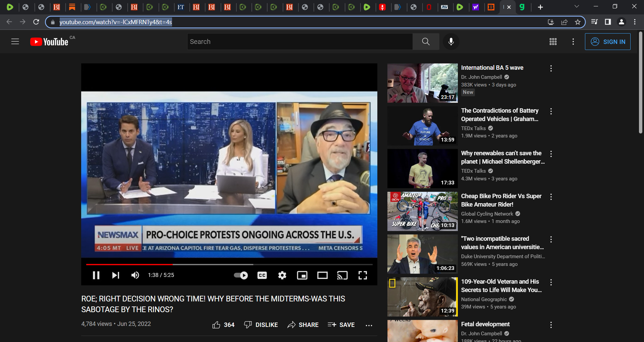The height and width of the screenshot is (342, 644).
Task: Expand the tab search chevron
Action: click(x=577, y=6)
